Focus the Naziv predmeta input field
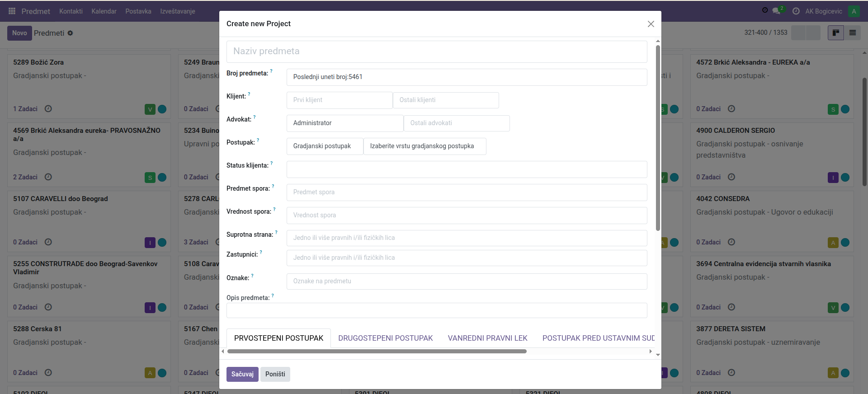Viewport: 868px width, 394px height. 436,52
